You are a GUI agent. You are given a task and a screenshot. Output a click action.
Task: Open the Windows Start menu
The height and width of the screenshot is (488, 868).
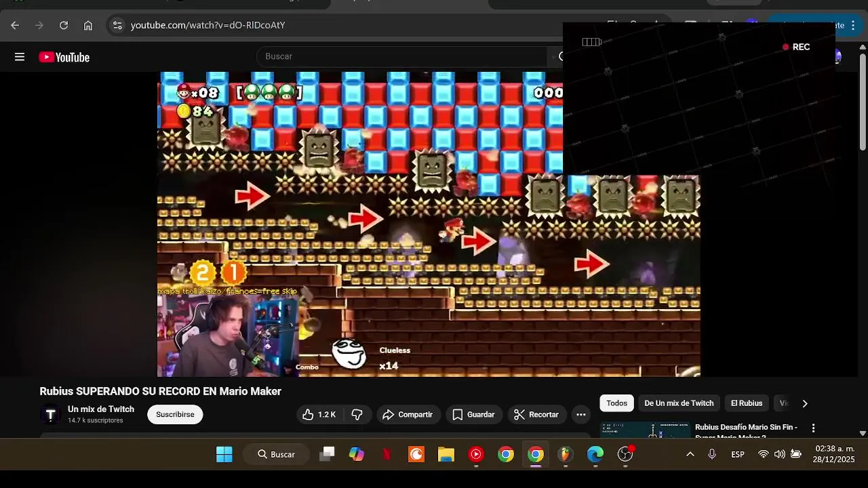pyautogui.click(x=224, y=454)
